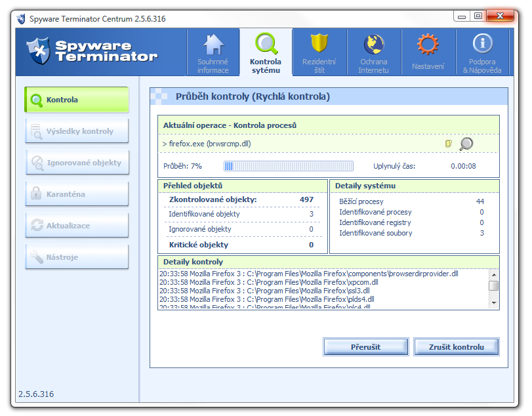
Task: Open Nástroje in the sidebar
Action: click(77, 257)
